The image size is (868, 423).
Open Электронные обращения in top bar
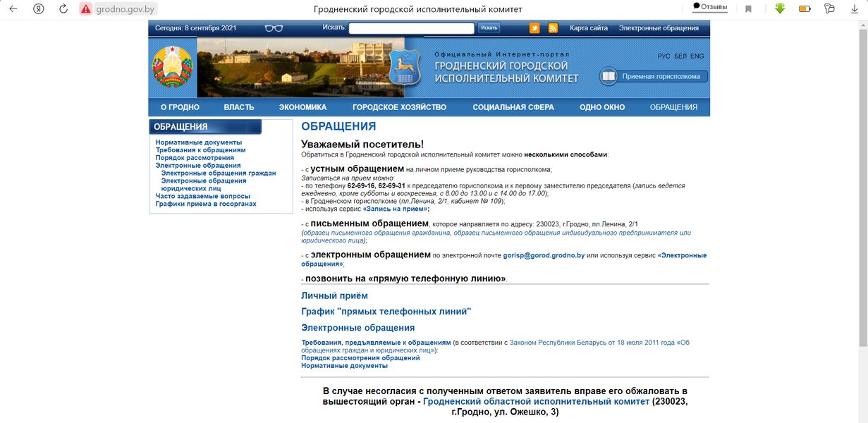pos(659,28)
